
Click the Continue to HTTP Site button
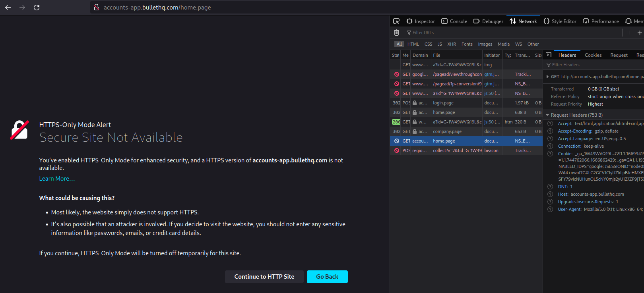pos(264,277)
